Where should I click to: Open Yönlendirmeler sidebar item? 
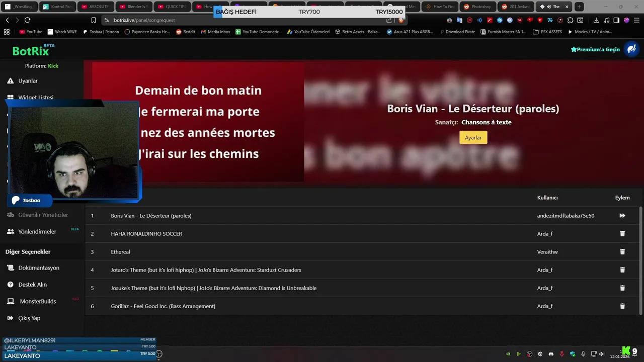[37, 231]
